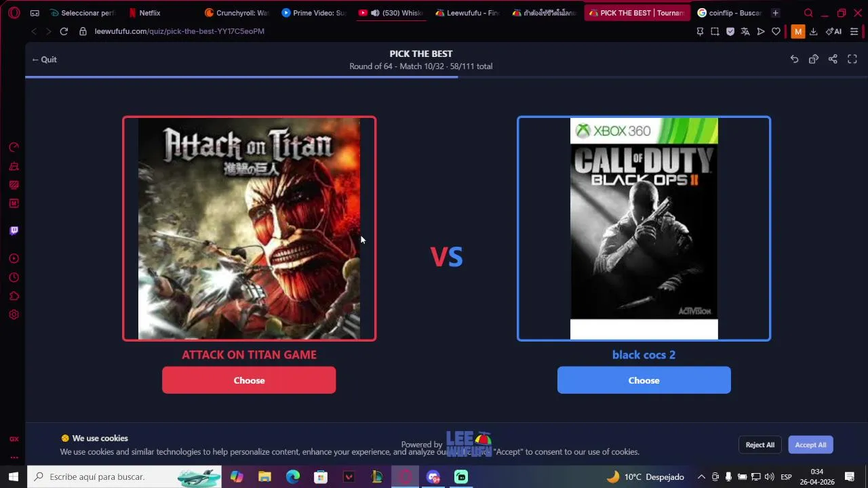Open tab islands workspace icon
This screenshot has height=488, width=868.
(35, 13)
